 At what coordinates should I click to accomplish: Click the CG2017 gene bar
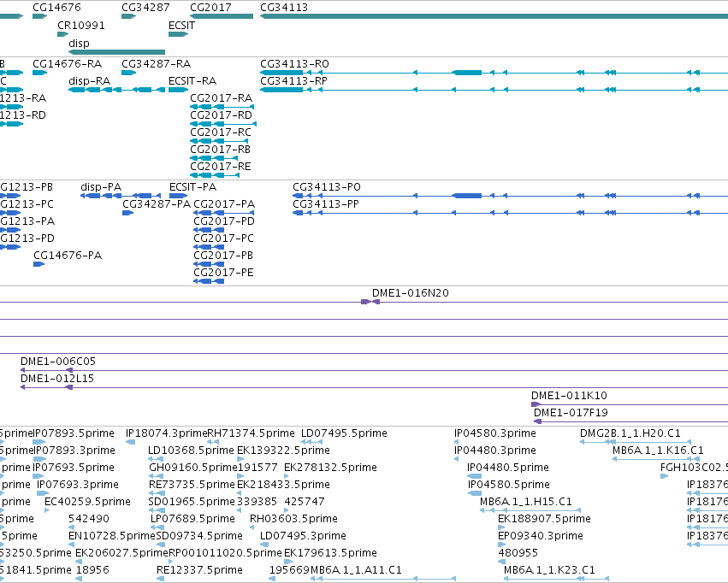[x=222, y=16]
